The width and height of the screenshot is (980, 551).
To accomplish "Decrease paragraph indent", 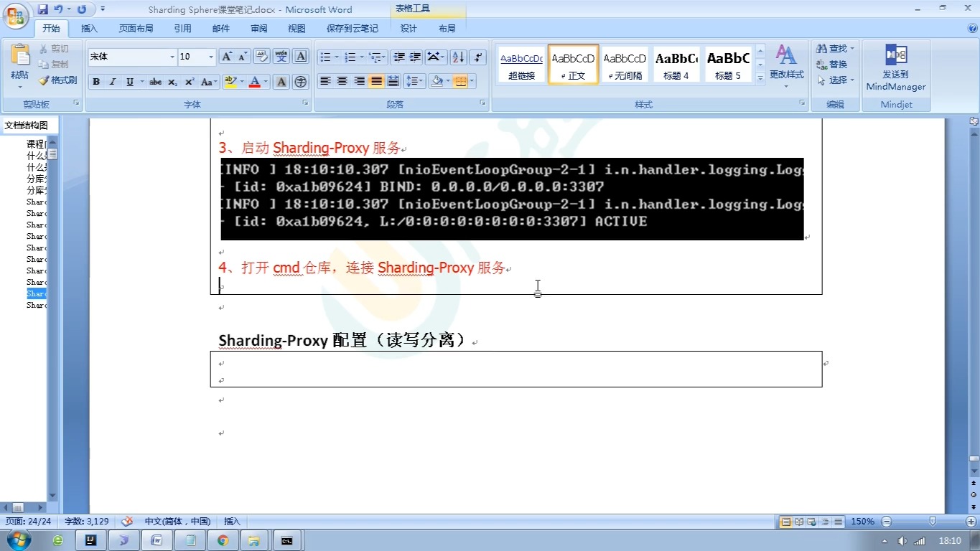I will (398, 57).
